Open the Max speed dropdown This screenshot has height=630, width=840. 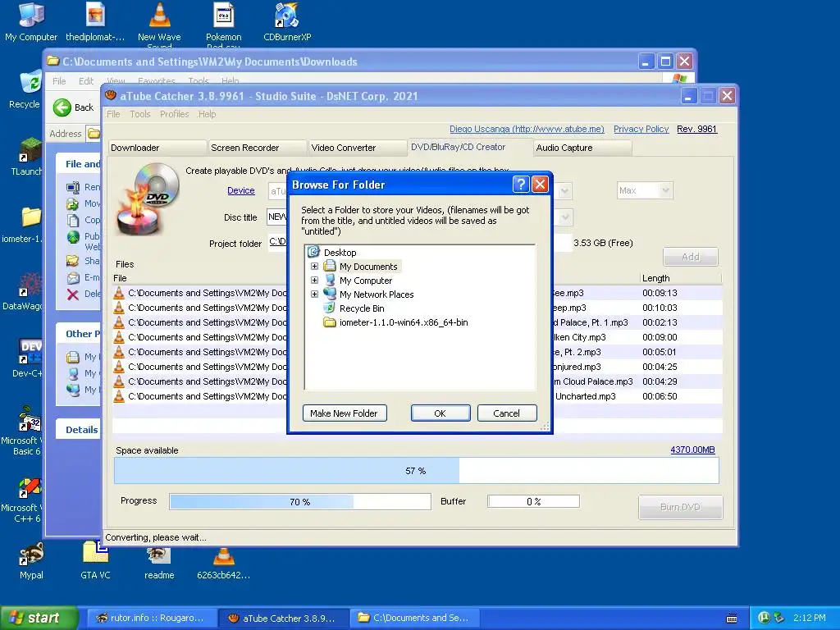666,190
